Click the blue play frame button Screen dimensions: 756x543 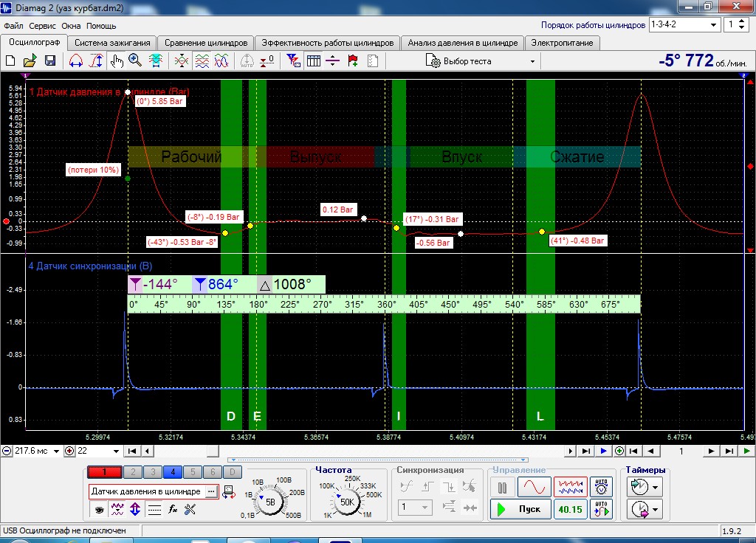click(603, 451)
